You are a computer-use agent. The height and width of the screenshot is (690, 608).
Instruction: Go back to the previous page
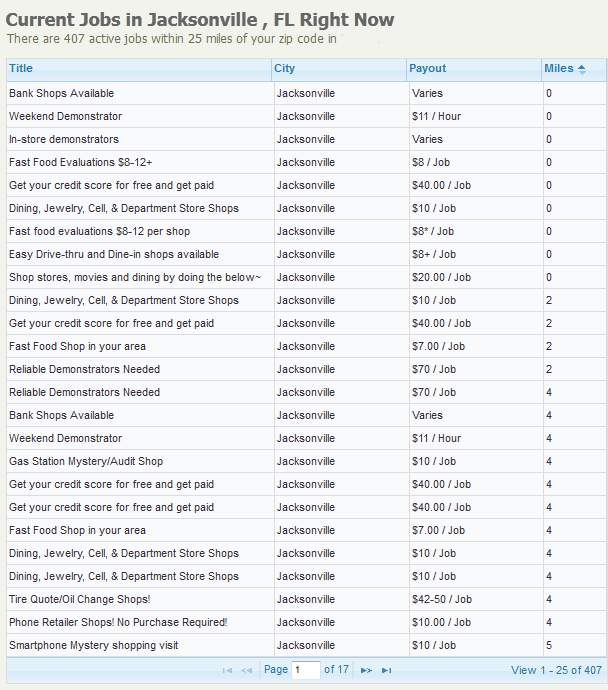point(247,670)
